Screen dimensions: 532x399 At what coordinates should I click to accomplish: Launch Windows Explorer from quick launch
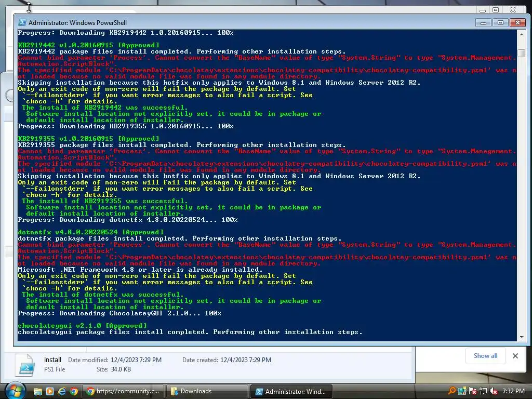pos(37,391)
